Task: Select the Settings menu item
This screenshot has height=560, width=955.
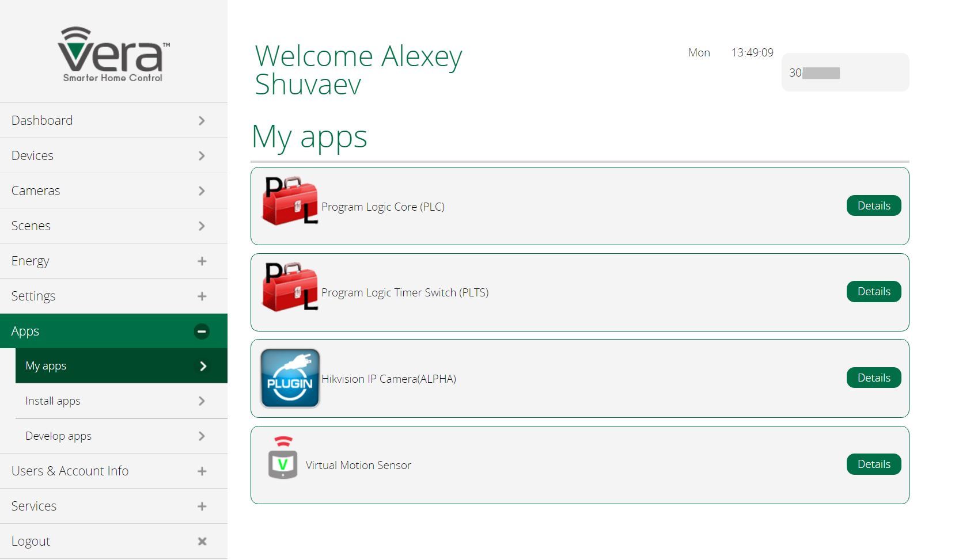Action: click(113, 296)
